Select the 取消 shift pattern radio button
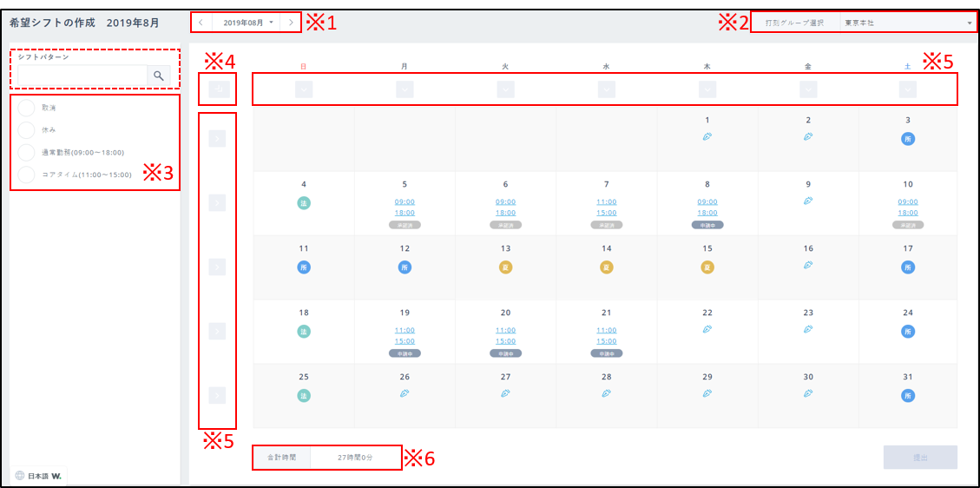 pyautogui.click(x=27, y=108)
